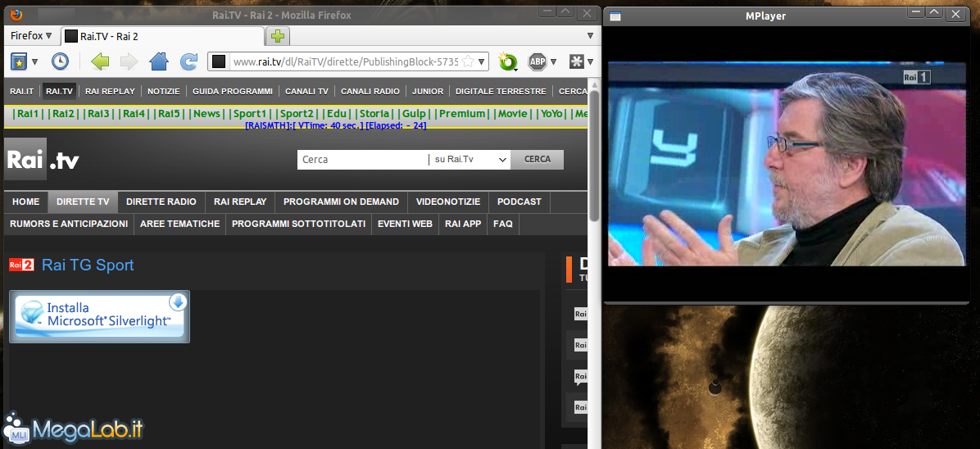Open the list all tabs dropdown
This screenshot has height=449, width=980.
(590, 36)
